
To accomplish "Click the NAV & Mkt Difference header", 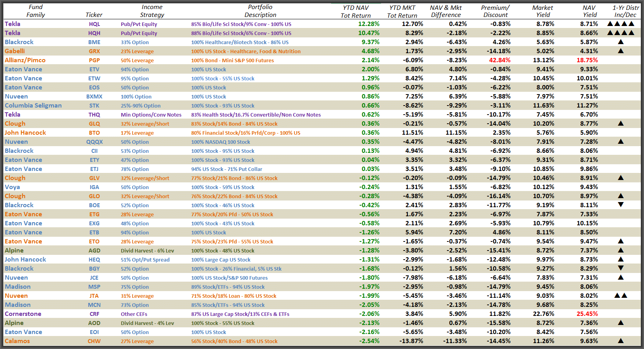I will 446,11.
